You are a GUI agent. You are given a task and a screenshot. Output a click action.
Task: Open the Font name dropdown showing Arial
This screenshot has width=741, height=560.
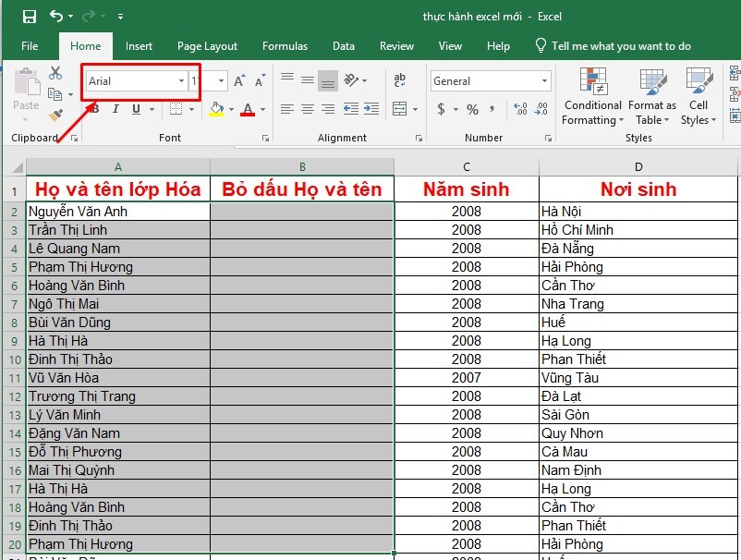(x=181, y=80)
